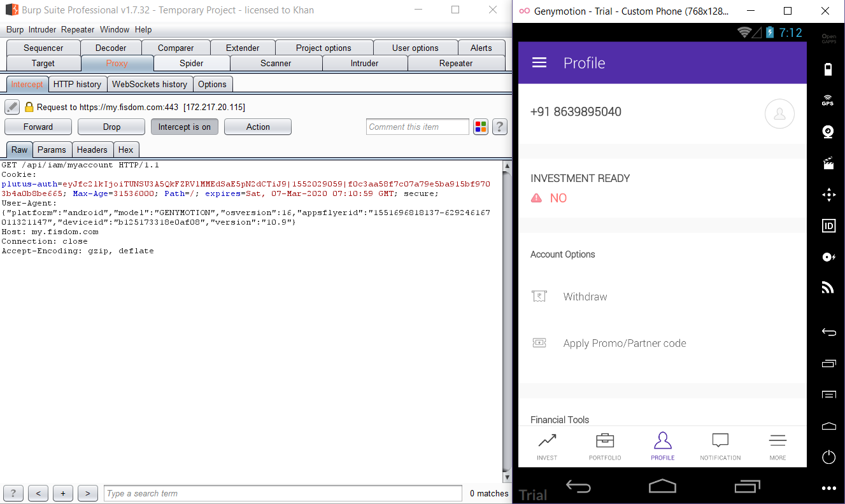The width and height of the screenshot is (845, 504).
Task: Open the hamburger menu in Profile app
Action: (x=539, y=62)
